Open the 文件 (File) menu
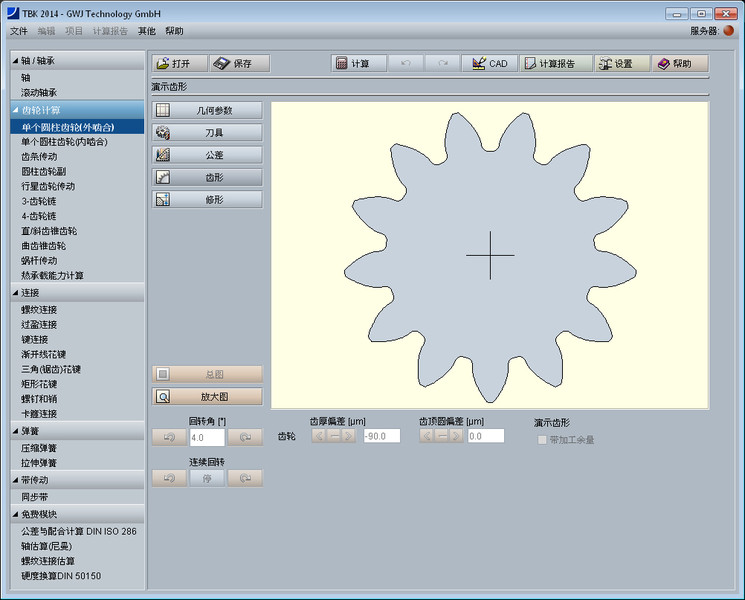Viewport: 745px width, 600px height. [19, 31]
